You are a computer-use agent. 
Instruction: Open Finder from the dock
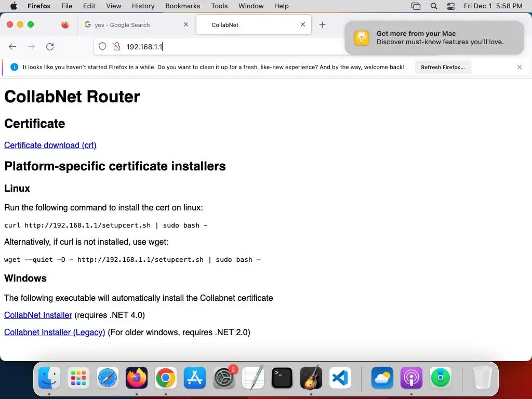point(49,378)
